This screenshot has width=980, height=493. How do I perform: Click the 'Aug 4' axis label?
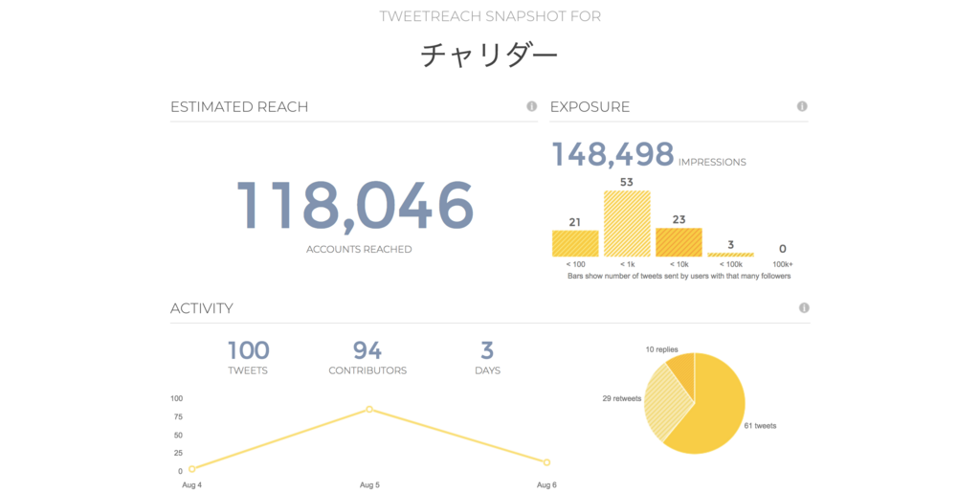tap(191, 485)
